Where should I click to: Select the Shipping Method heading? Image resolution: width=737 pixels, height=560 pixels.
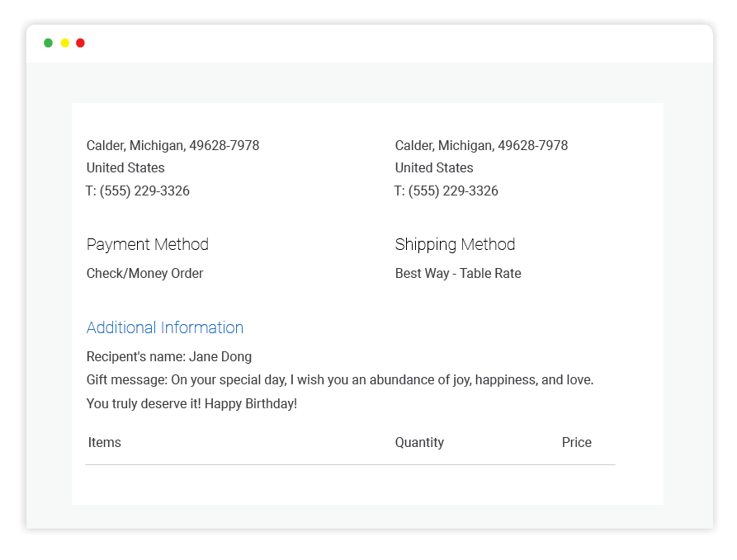tap(455, 244)
